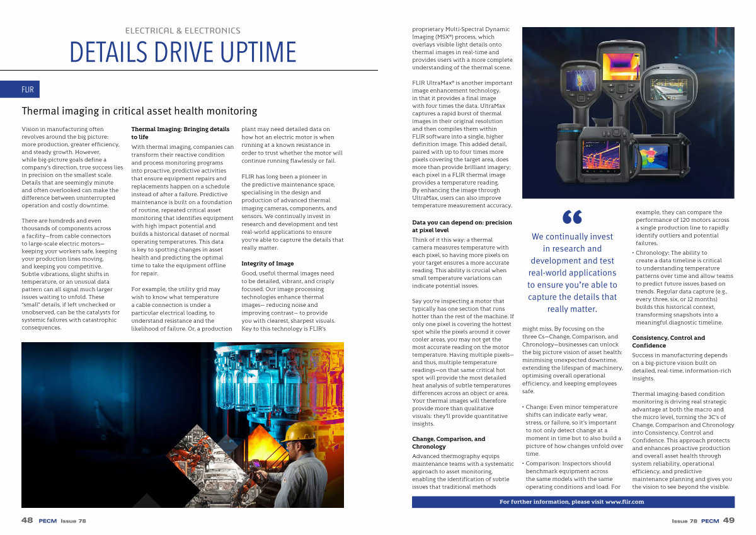Click the DETAILS DRIVE UPTIME headline
Viewport: 756px width, 535px height.
(183, 52)
